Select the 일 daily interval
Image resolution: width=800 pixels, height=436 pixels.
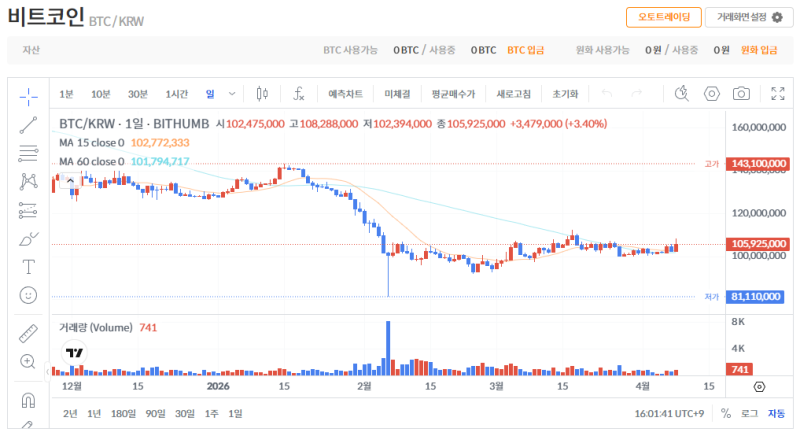210,94
